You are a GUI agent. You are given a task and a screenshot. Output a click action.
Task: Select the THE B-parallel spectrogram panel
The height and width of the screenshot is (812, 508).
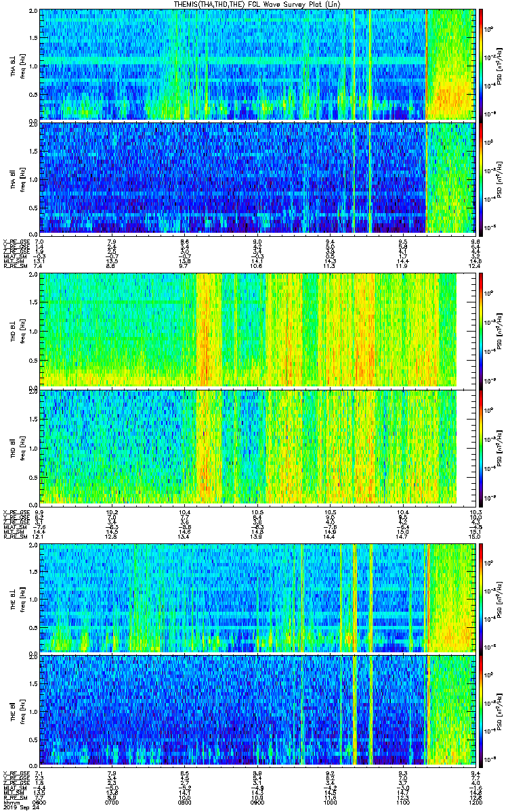(x=257, y=711)
